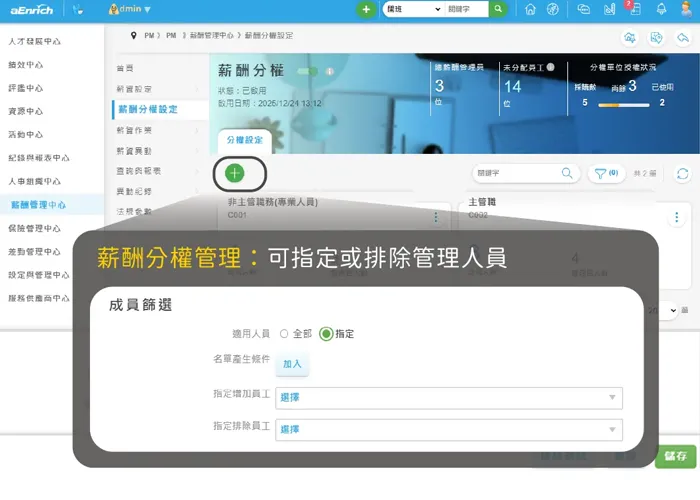Click the location pin breadcrumb icon
Screen dimensions: 700x500
coord(133,35)
